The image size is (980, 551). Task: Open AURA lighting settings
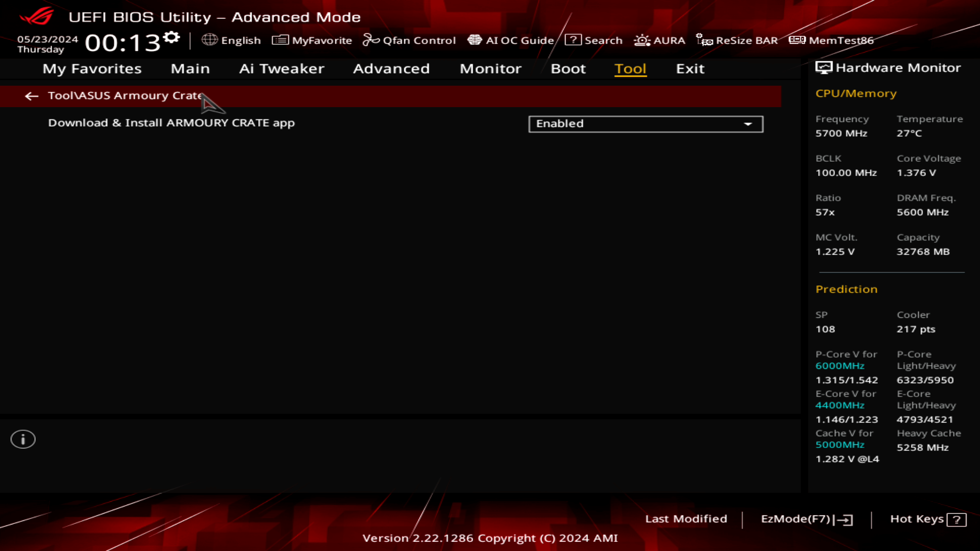pos(659,40)
